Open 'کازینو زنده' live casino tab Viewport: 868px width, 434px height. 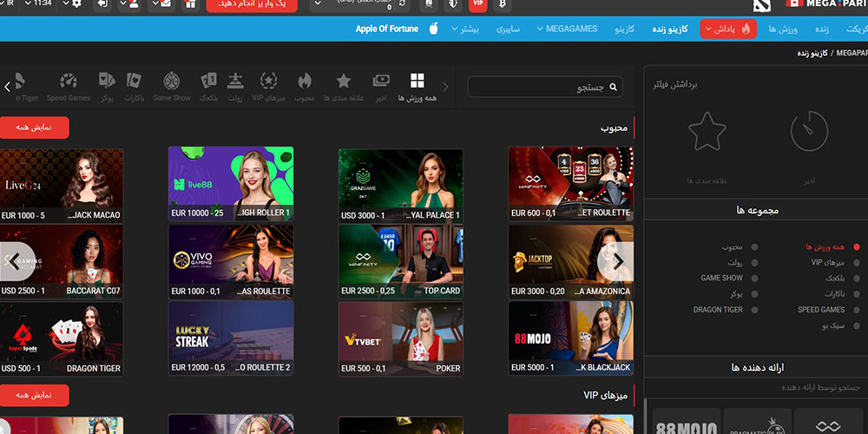click(670, 29)
